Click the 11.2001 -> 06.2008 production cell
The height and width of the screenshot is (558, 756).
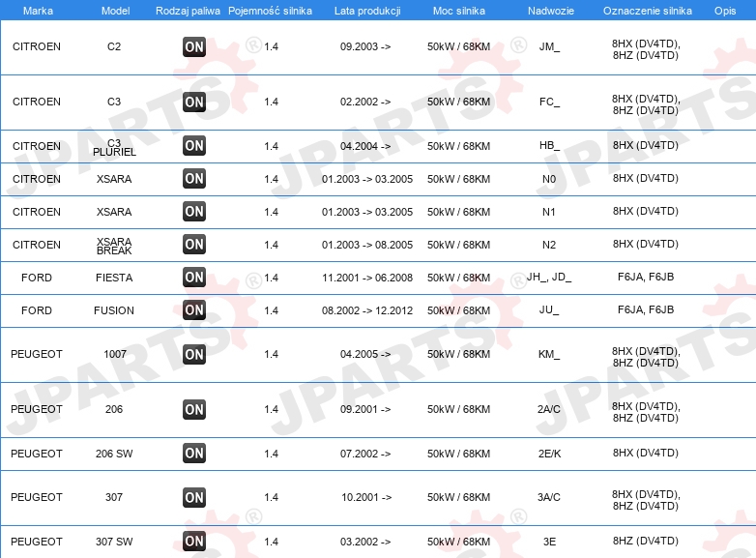click(367, 278)
